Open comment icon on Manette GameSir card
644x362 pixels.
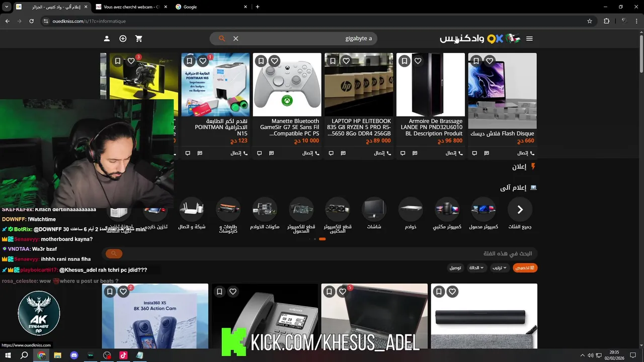pyautogui.click(x=259, y=153)
